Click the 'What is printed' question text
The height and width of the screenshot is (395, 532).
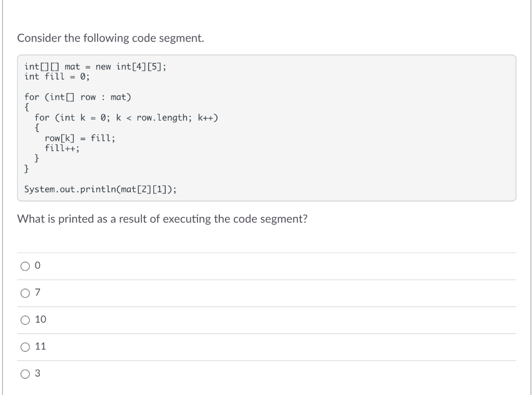tap(162, 219)
